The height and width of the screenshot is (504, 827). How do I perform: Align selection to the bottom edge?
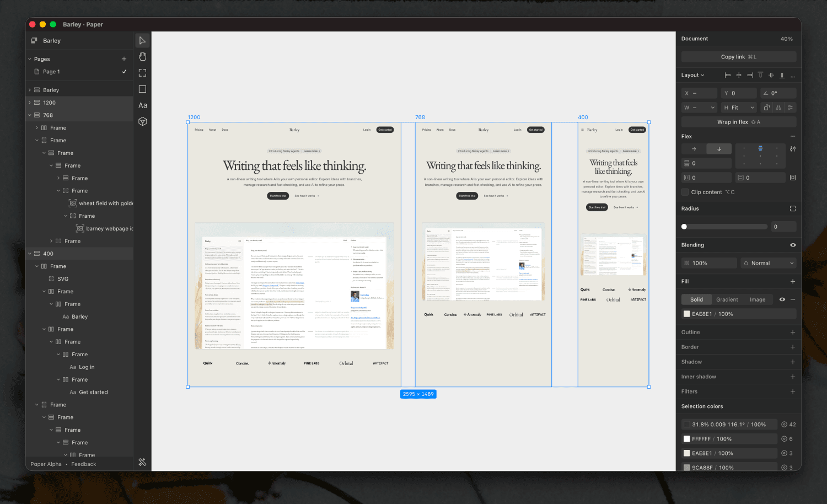pos(782,75)
